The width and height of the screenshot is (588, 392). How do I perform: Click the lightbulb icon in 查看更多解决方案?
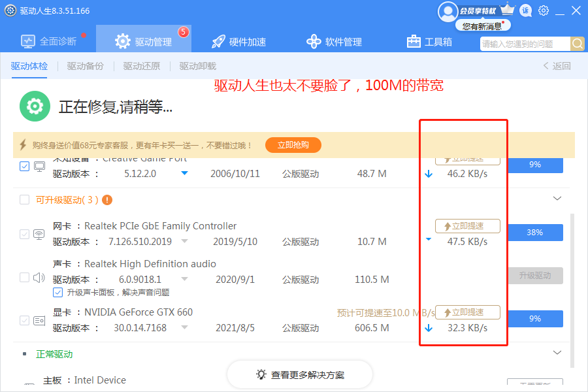pos(261,374)
